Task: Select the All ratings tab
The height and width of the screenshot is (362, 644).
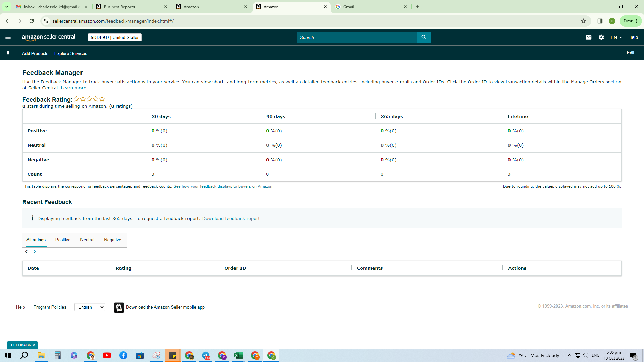Action: click(x=36, y=240)
